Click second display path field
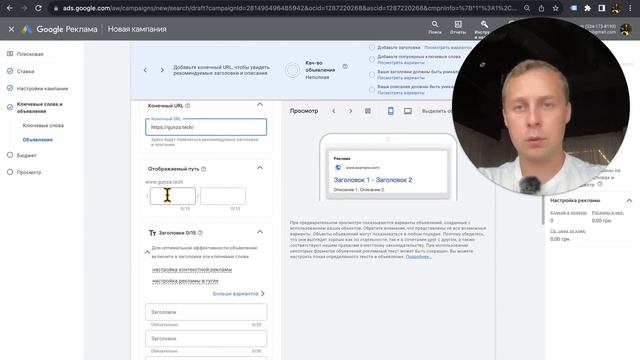 click(223, 196)
